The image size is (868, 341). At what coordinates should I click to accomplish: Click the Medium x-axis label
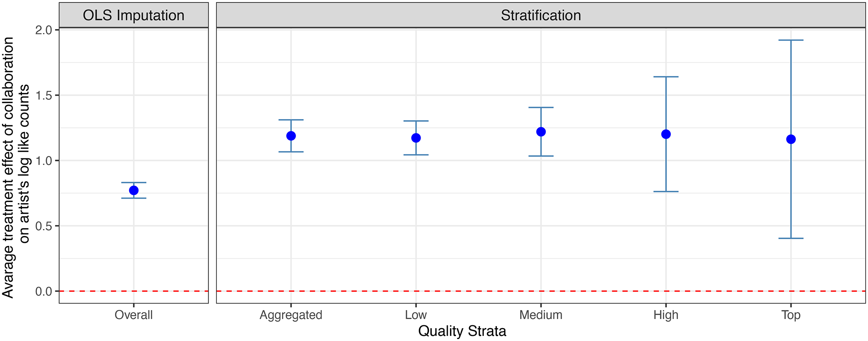(x=541, y=315)
